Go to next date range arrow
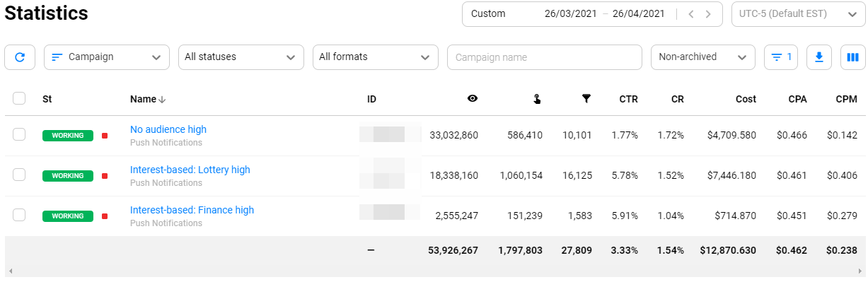The image size is (868, 282). click(707, 14)
